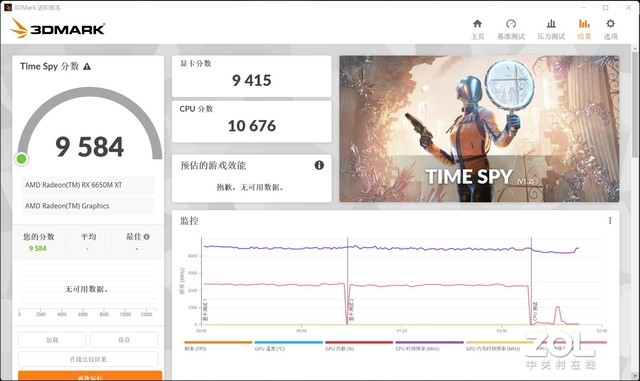Toggle the GPU load (%) legend line
Viewport: 640px width, 381px height.
pos(359,345)
